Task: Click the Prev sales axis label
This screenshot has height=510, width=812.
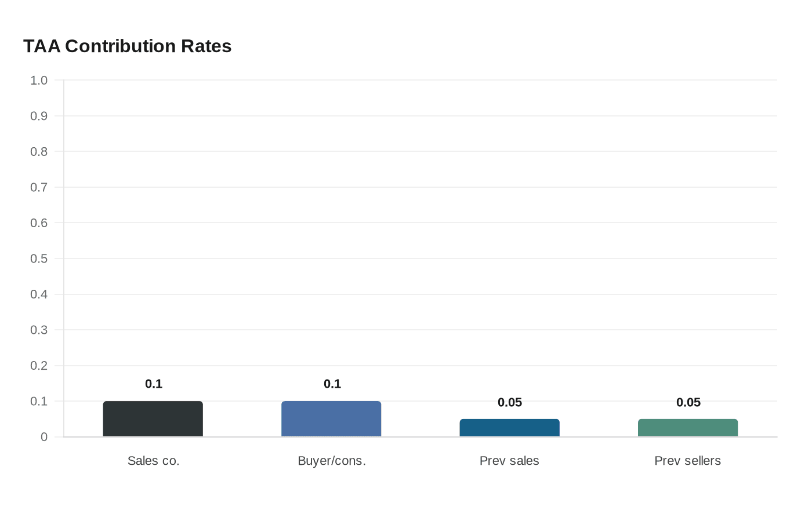Action: tap(509, 461)
